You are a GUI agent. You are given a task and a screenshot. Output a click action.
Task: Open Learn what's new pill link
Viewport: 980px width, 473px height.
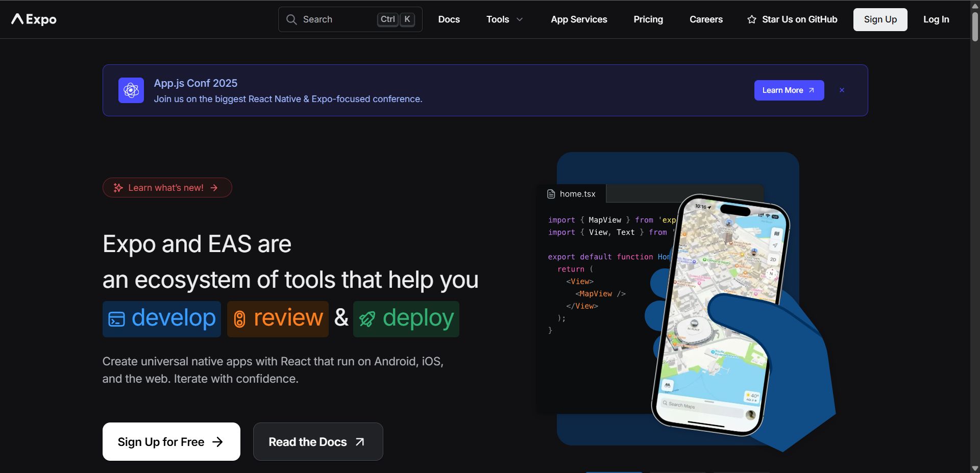(167, 188)
